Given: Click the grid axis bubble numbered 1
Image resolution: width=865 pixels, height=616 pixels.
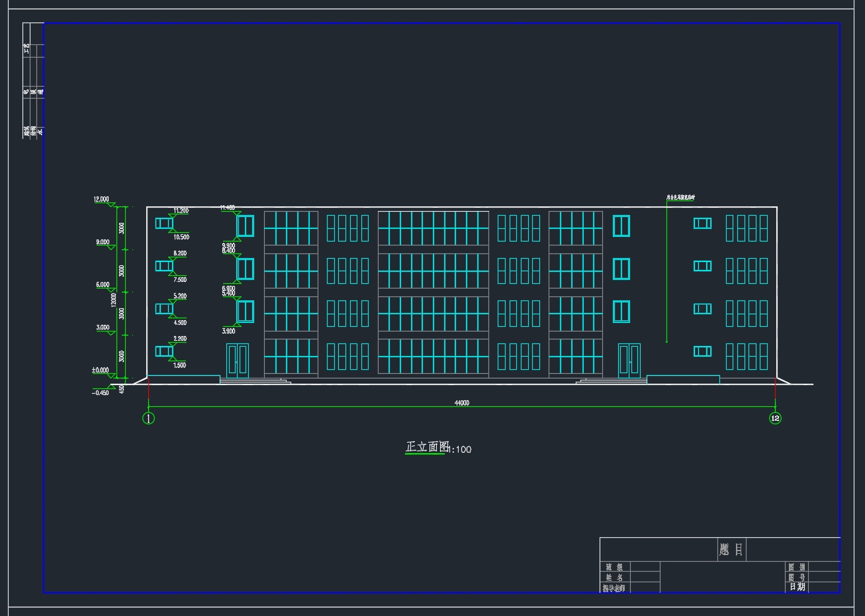Looking at the screenshot, I should pyautogui.click(x=149, y=418).
